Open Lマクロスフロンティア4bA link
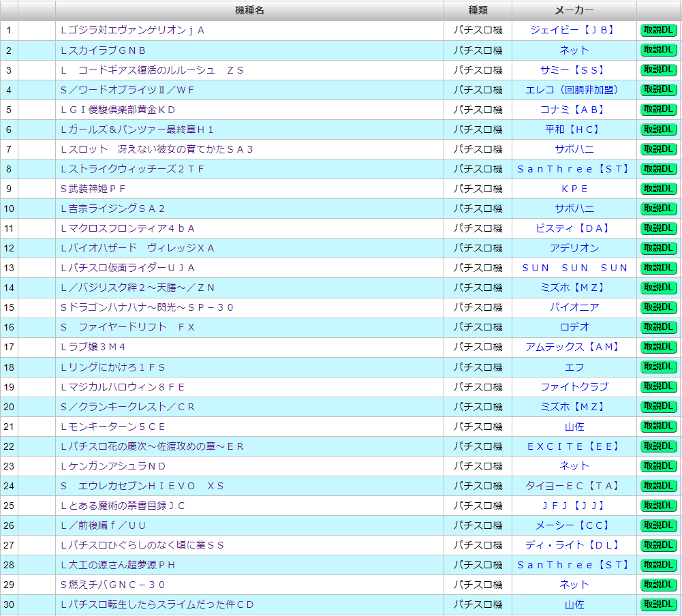This screenshot has height=616, width=682. (x=127, y=228)
